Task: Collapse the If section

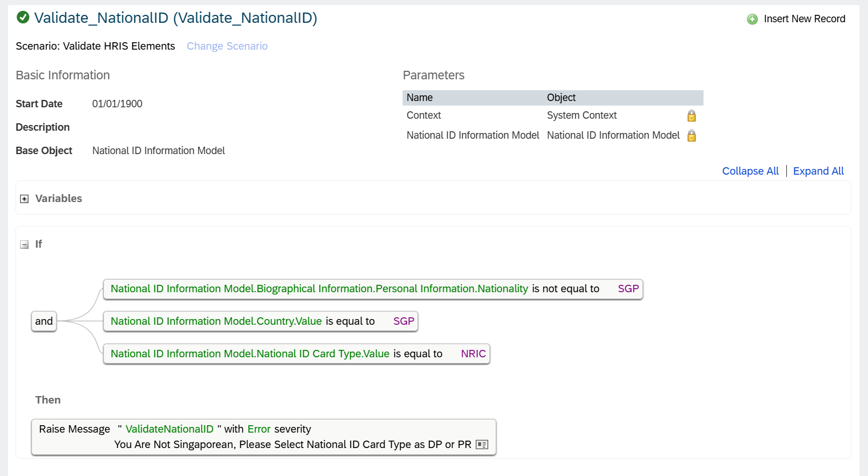Action: coord(24,245)
